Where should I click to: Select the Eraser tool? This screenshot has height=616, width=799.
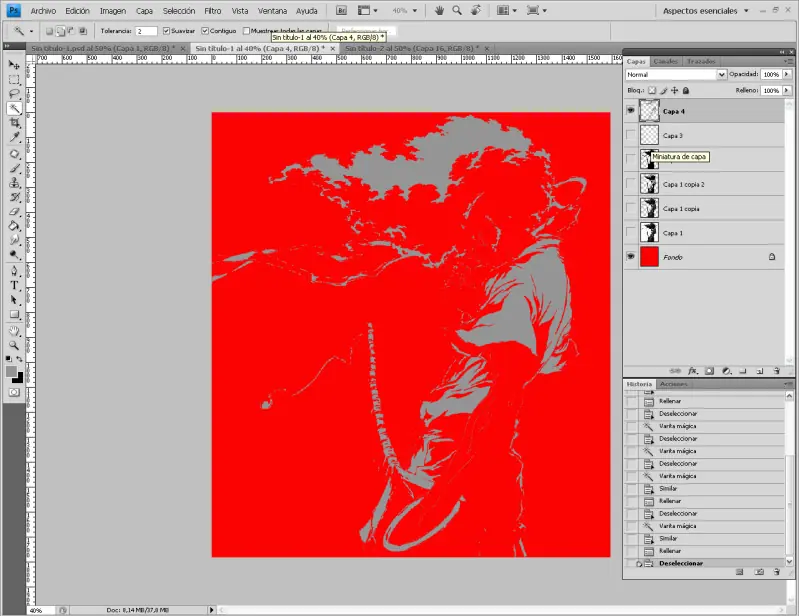[x=14, y=211]
